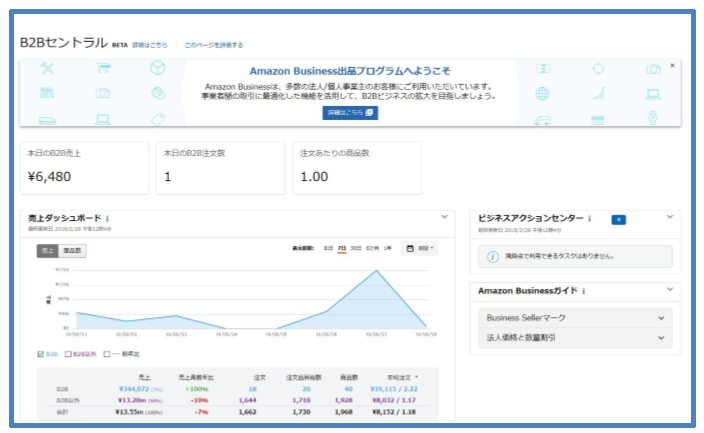Collapse the ビジネスアクションセンター panel chevron
The height and width of the screenshot is (433, 704).
pyautogui.click(x=670, y=217)
